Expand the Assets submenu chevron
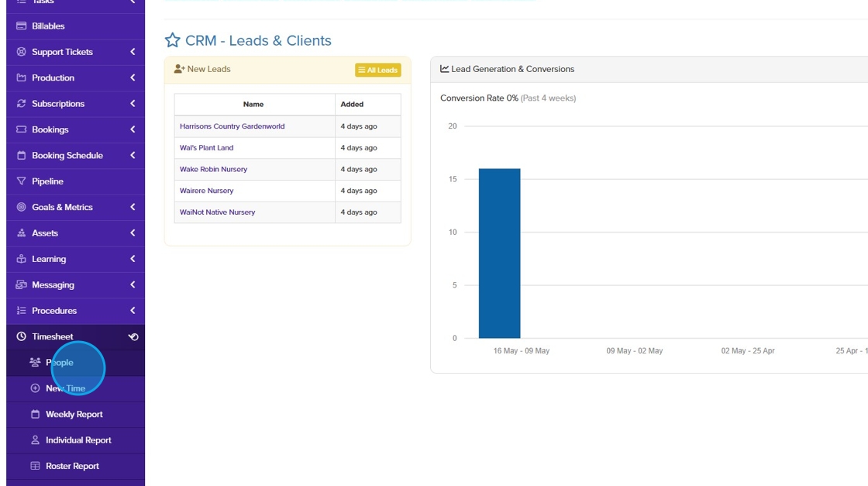868x486 pixels. coord(133,233)
